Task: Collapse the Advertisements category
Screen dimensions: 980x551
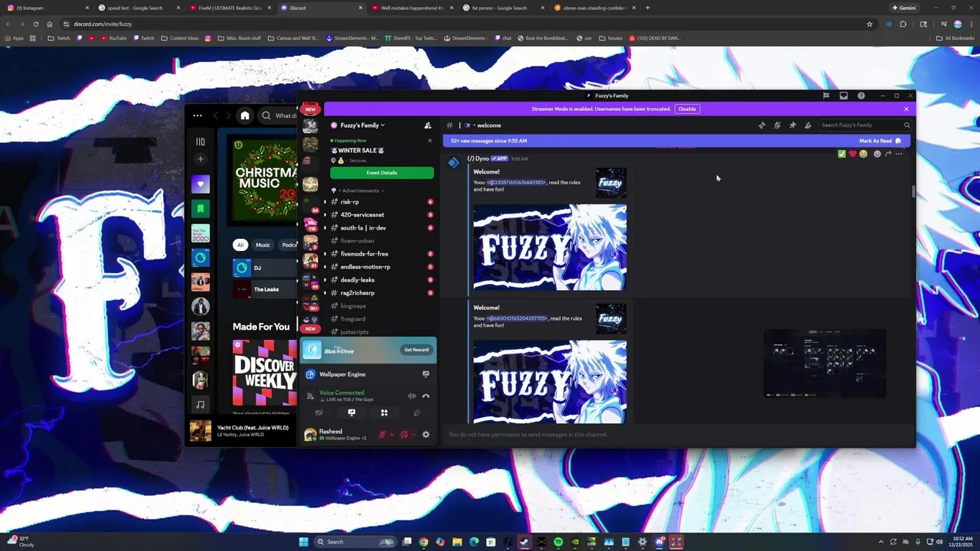Action: click(x=361, y=191)
